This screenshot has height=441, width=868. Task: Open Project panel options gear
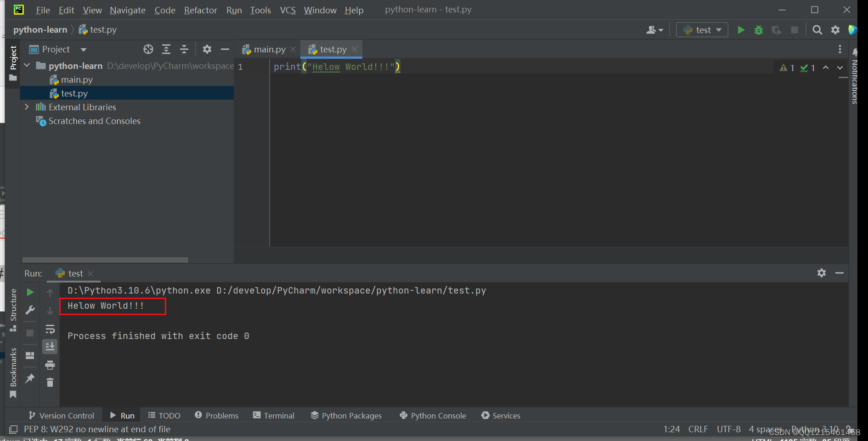coord(207,49)
